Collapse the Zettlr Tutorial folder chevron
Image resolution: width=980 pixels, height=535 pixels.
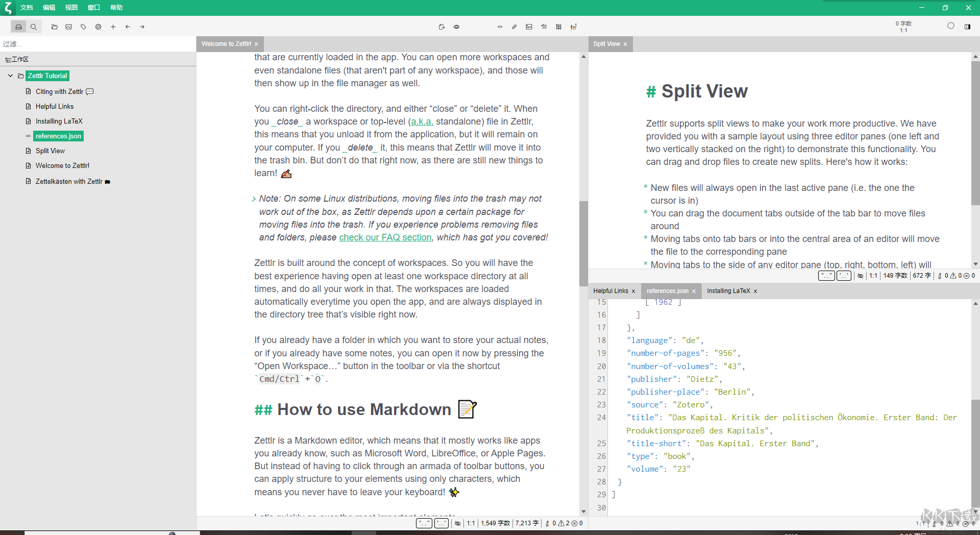tap(10, 76)
